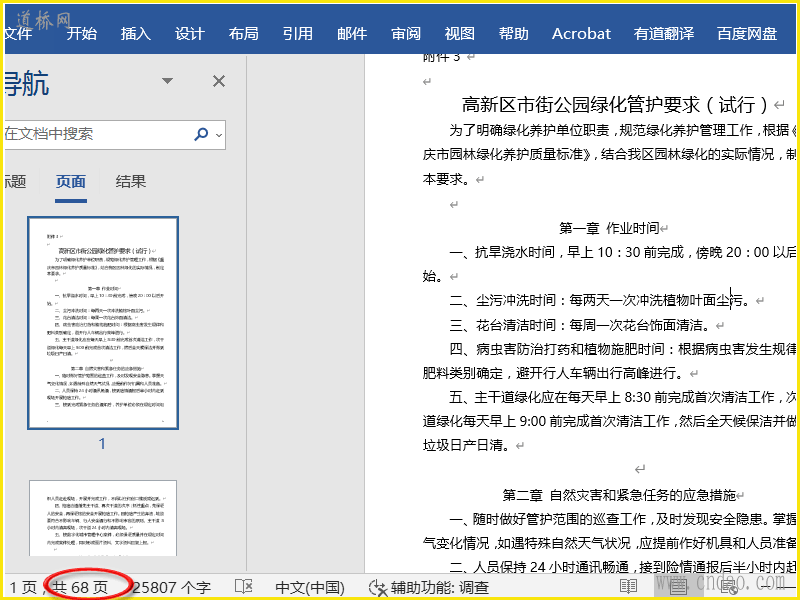Open the 有道翻译 ribbon tab
800x600 pixels.
coord(664,34)
